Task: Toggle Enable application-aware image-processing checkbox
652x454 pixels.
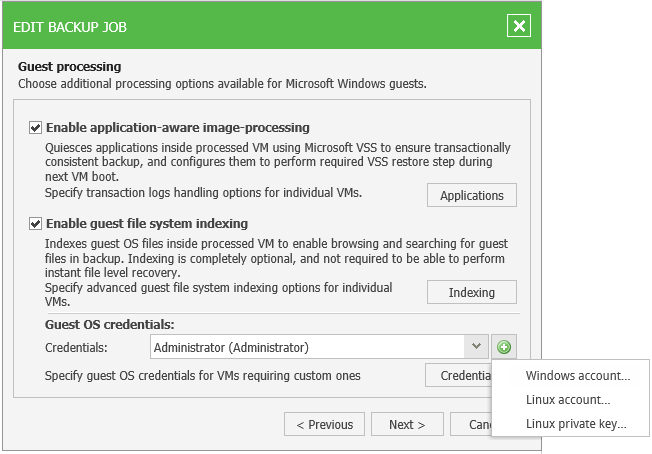Action: (36, 128)
